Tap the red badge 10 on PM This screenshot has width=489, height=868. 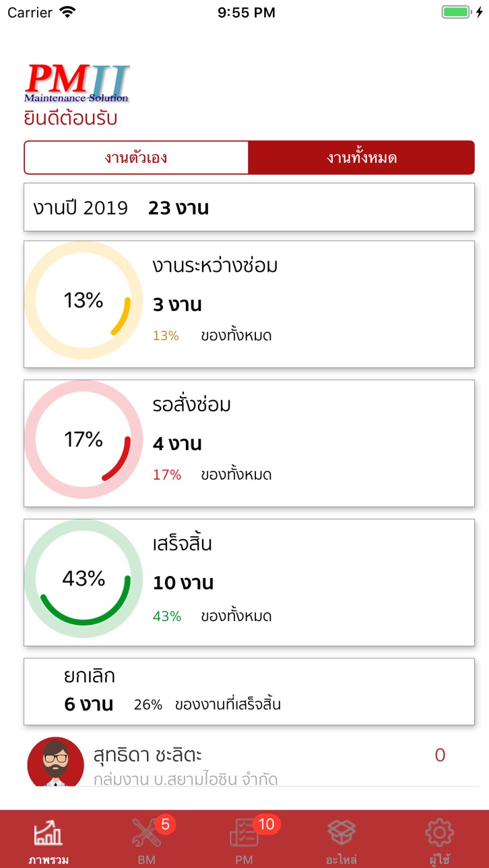point(266,824)
